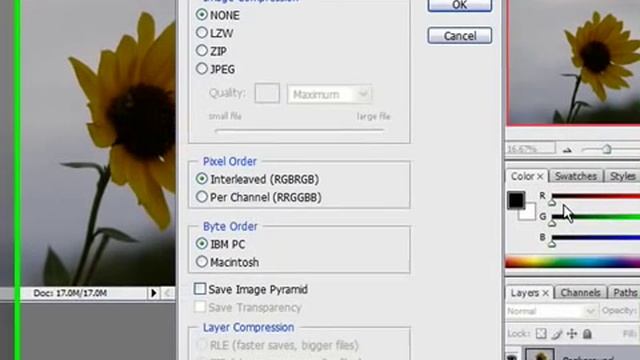640x360 pixels.
Task: Close the Color panel tab
Action: click(x=540, y=177)
